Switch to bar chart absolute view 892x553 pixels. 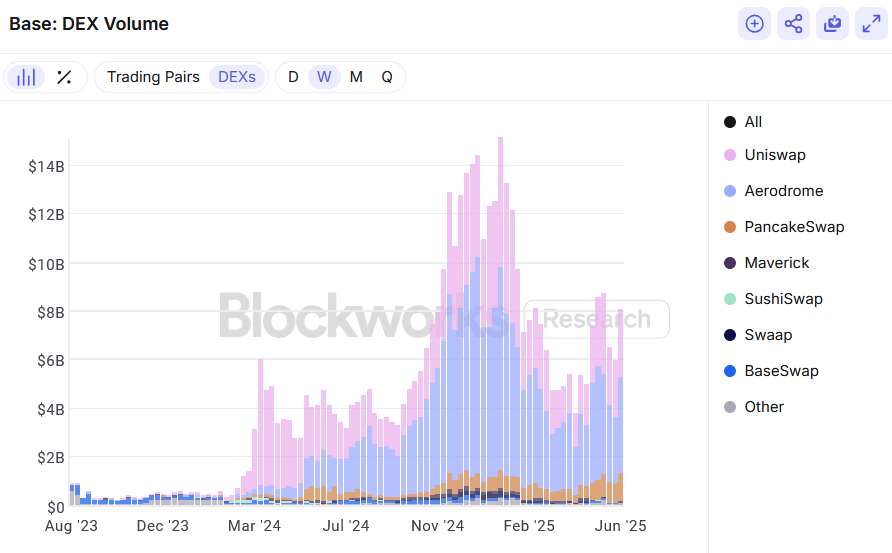tap(26, 77)
